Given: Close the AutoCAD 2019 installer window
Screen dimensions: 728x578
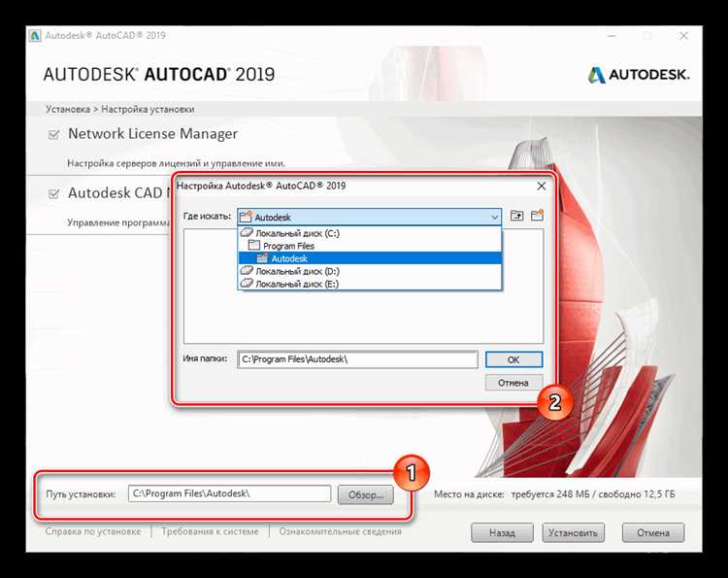Looking at the screenshot, I should point(683,36).
